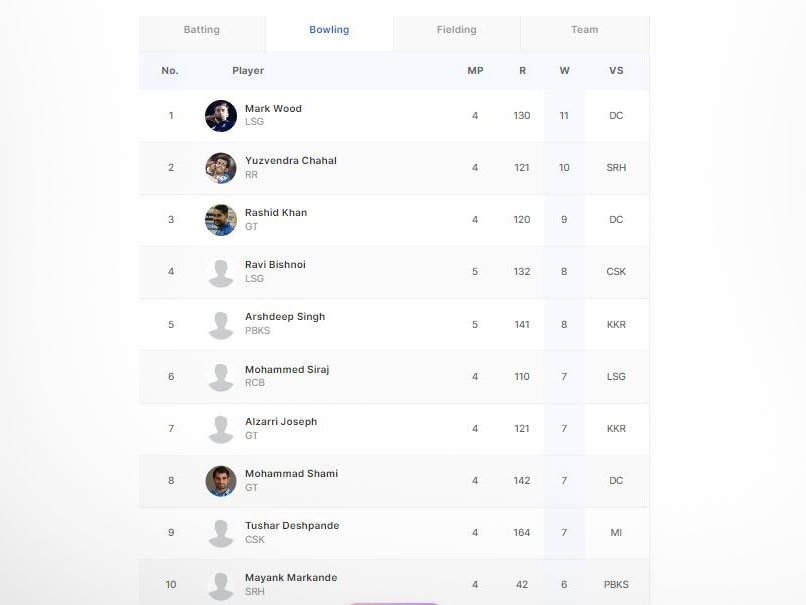The width and height of the screenshot is (806, 605).
Task: Click the Yuzvendra Chahal name link
Action: point(291,160)
